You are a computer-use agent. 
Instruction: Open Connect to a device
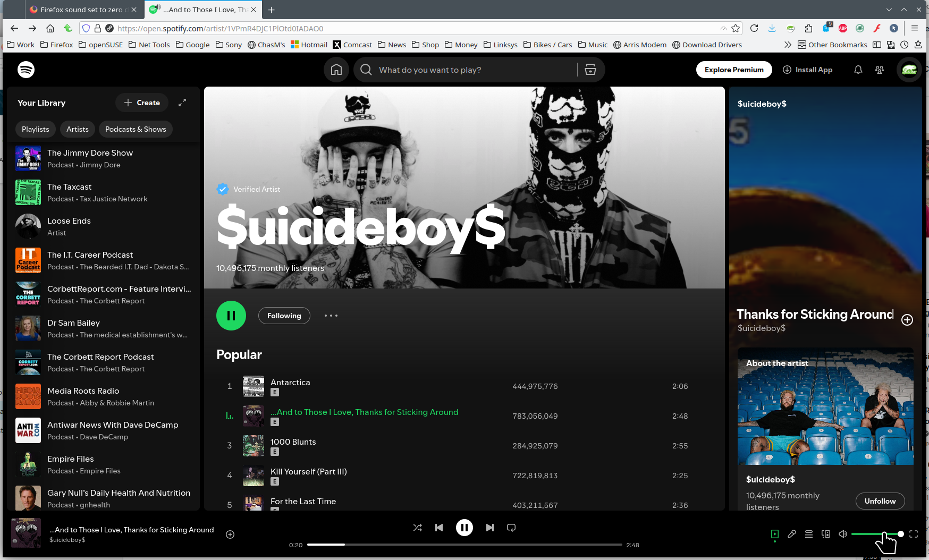click(x=826, y=534)
